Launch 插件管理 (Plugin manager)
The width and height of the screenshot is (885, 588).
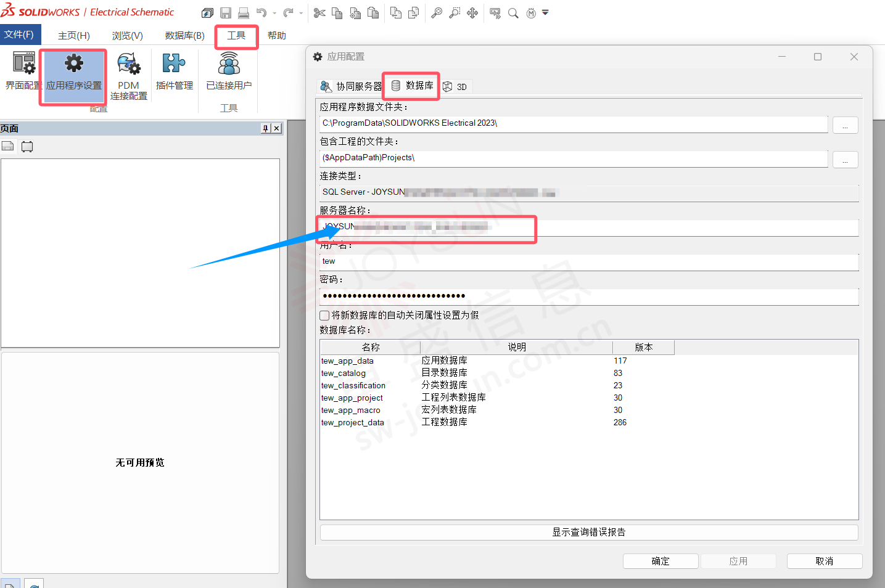174,71
